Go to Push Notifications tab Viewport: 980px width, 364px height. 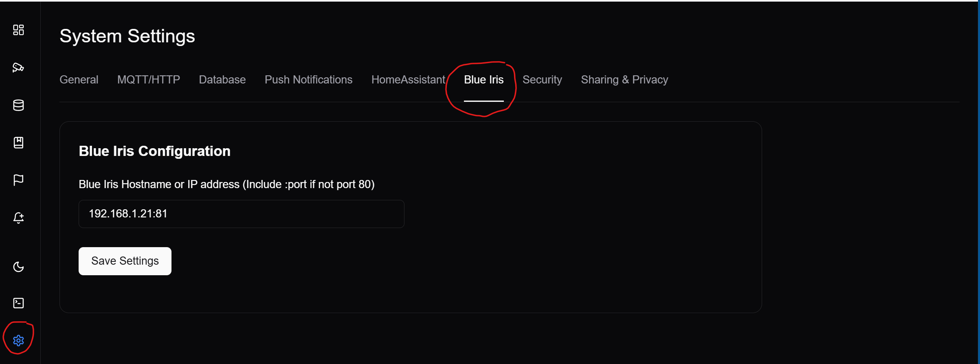[308, 80]
